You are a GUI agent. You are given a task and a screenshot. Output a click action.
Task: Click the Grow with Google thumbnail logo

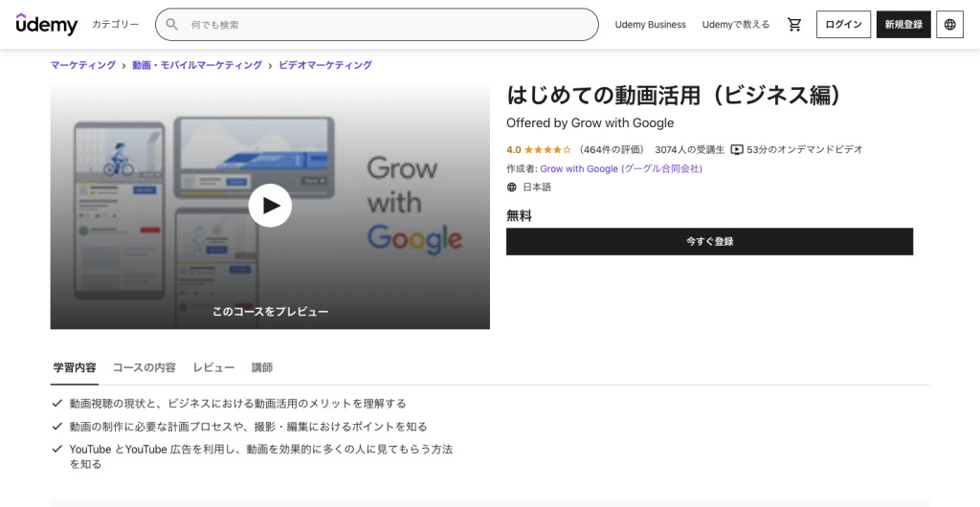pos(414,205)
